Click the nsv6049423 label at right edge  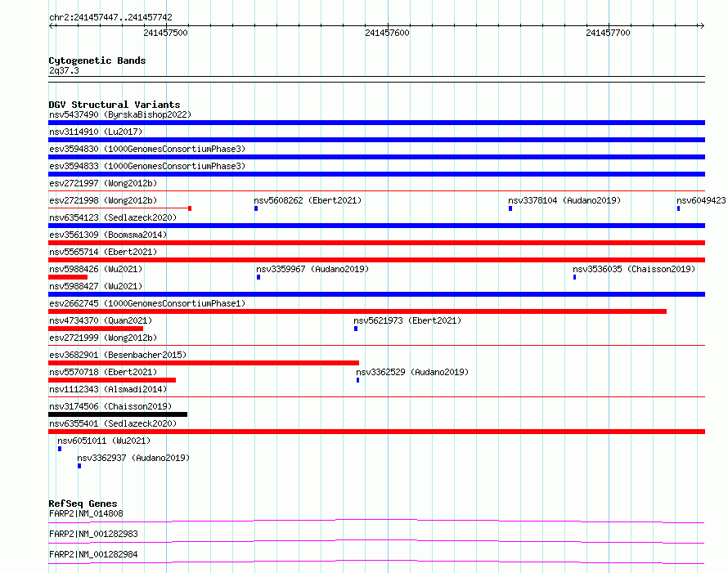[701, 200]
